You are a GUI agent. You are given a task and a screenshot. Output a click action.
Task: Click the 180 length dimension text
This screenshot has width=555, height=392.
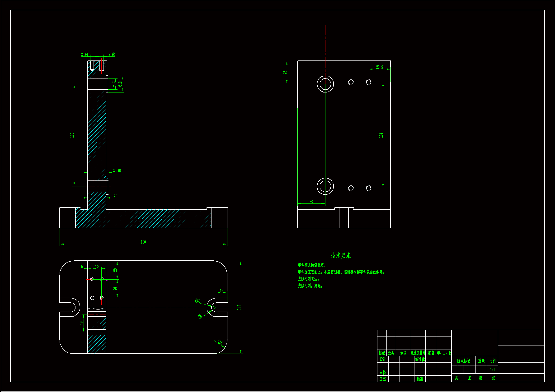[x=143, y=242]
